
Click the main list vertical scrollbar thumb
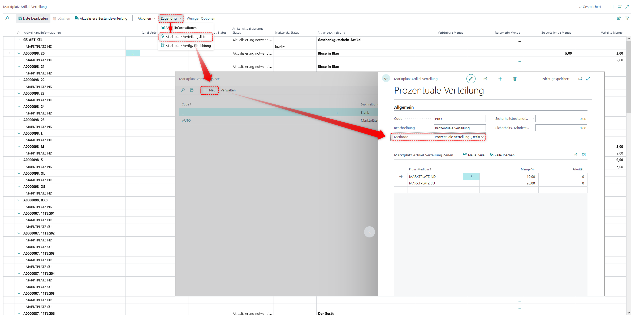coord(628,77)
